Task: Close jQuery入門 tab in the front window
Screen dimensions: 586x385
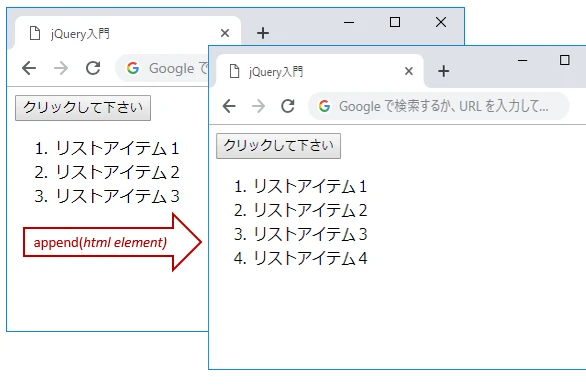Action: pyautogui.click(x=408, y=71)
